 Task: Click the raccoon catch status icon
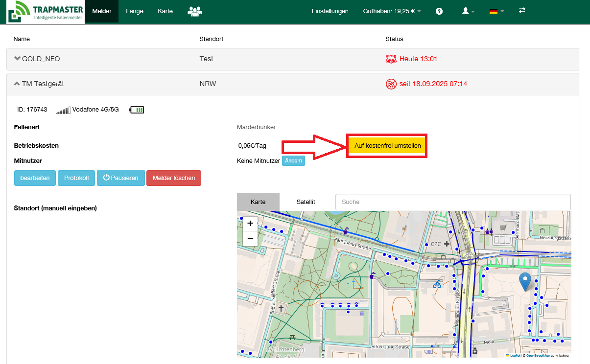(x=391, y=59)
